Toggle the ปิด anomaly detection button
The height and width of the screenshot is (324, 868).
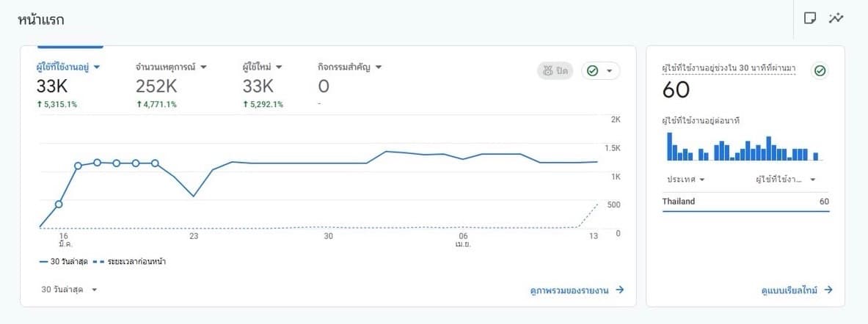555,71
